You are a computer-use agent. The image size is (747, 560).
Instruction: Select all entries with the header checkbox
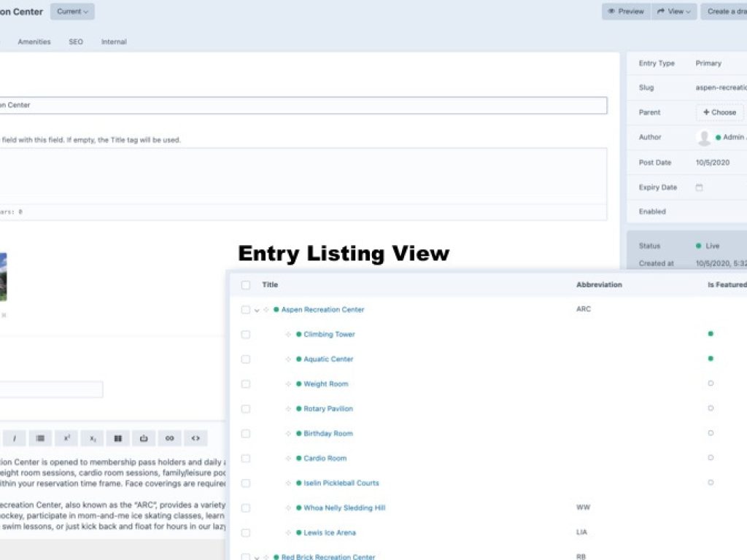pyautogui.click(x=246, y=285)
